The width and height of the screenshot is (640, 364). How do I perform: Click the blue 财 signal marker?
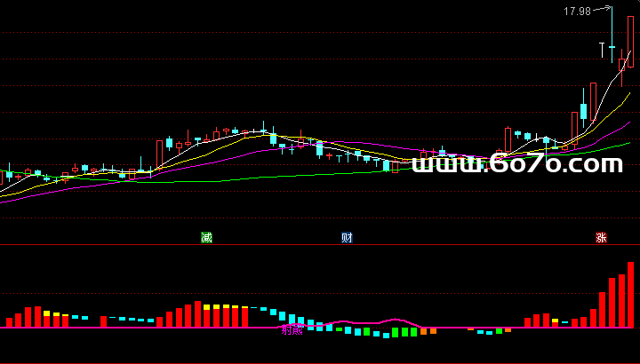[x=347, y=237]
